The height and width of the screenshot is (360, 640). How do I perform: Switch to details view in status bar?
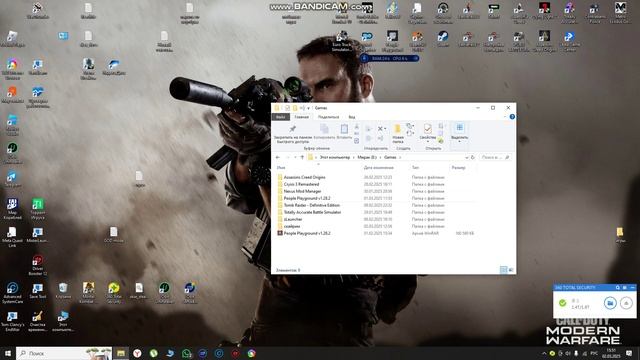pos(503,270)
